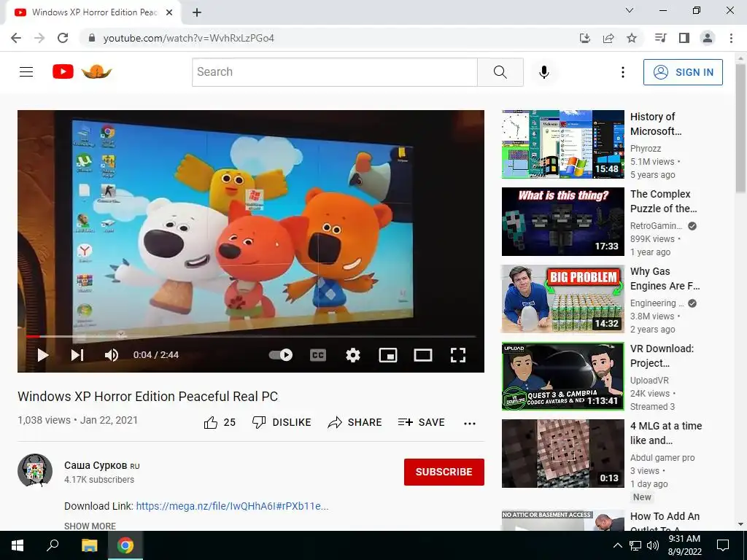Open The Complex Puzzle video title
The image size is (747, 560).
coord(663,201)
